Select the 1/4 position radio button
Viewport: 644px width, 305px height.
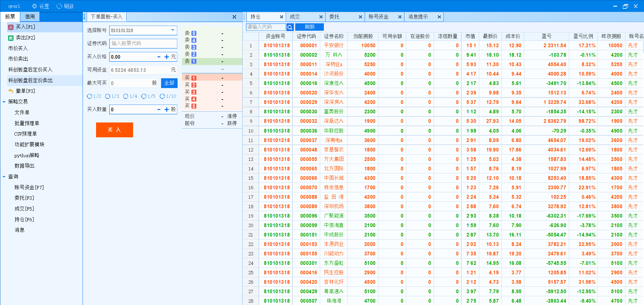(x=126, y=96)
